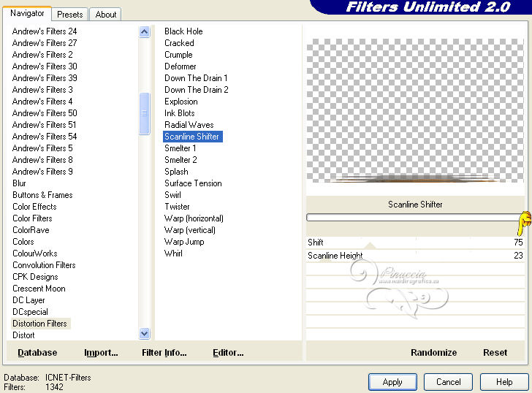532x393 pixels.
Task: Select the Radial Waves filter
Action: point(189,125)
